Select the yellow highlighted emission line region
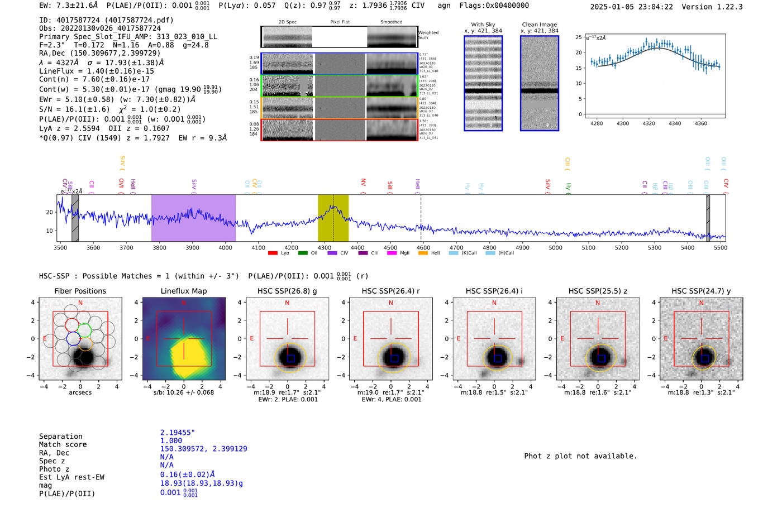This screenshot has width=782, height=532. 333,218
